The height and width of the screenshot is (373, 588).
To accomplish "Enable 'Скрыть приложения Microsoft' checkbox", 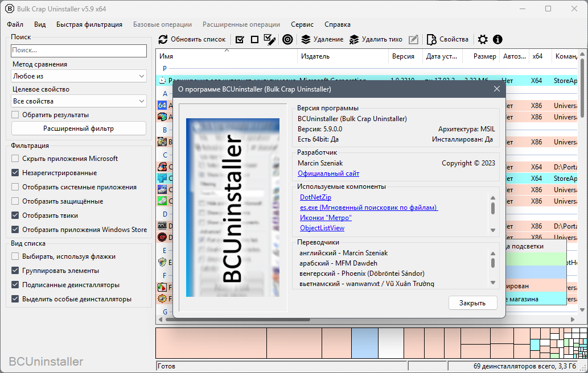I will click(x=15, y=159).
